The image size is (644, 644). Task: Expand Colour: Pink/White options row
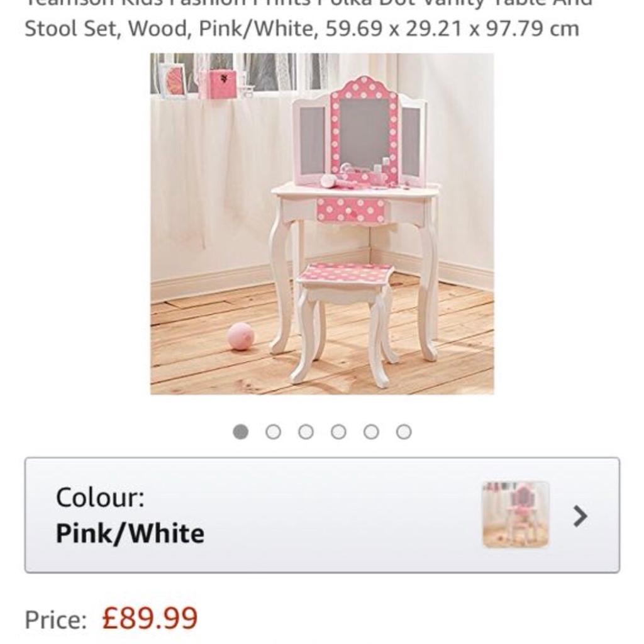click(x=322, y=518)
